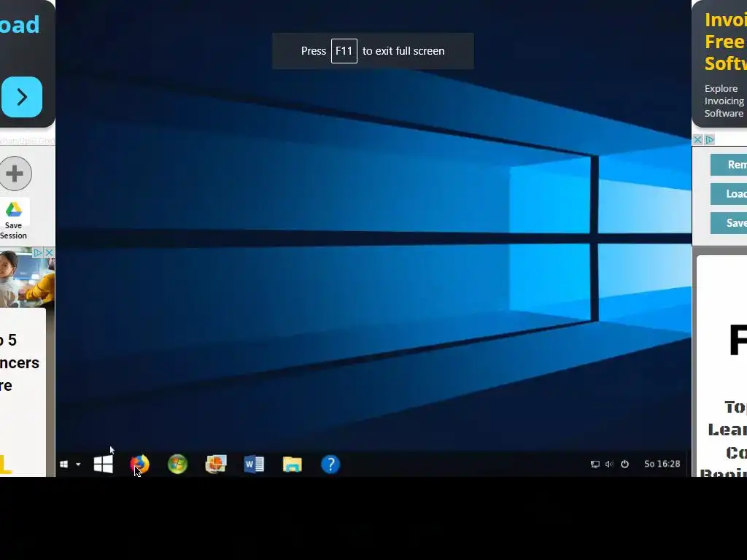Open AdChoices icon under invoicing ad
The image size is (747, 560).
pos(709,139)
